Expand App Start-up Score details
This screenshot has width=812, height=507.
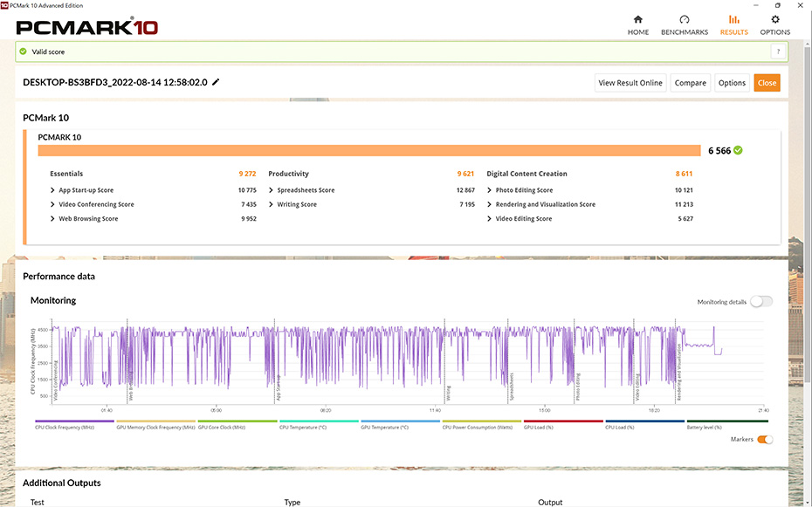pos(53,190)
